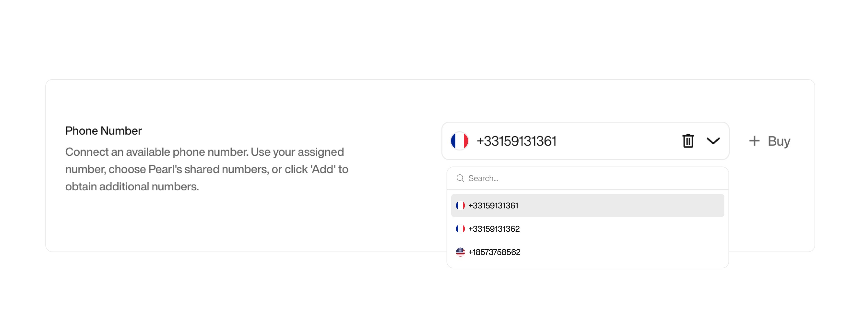Click the French flag in the selected number field

pos(460,141)
